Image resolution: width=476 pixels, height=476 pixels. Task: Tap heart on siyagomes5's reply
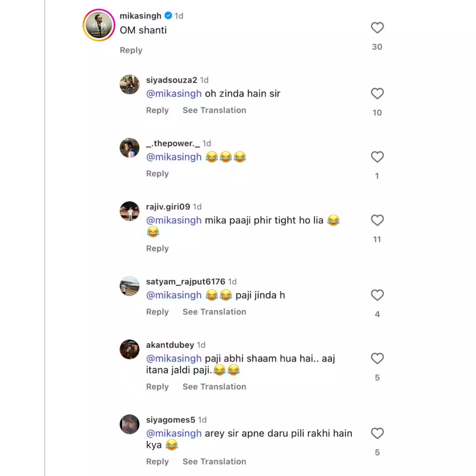[377, 433]
